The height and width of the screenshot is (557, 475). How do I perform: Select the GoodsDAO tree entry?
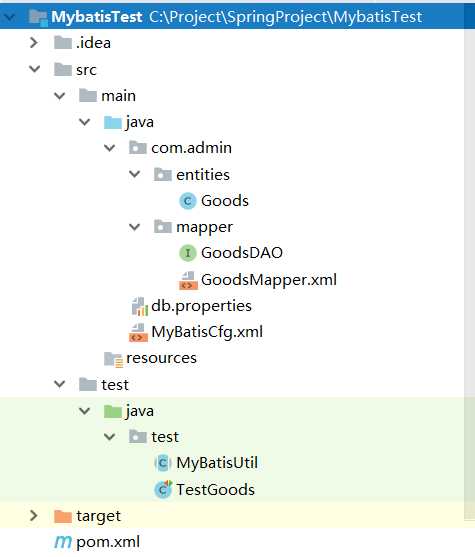point(242,253)
